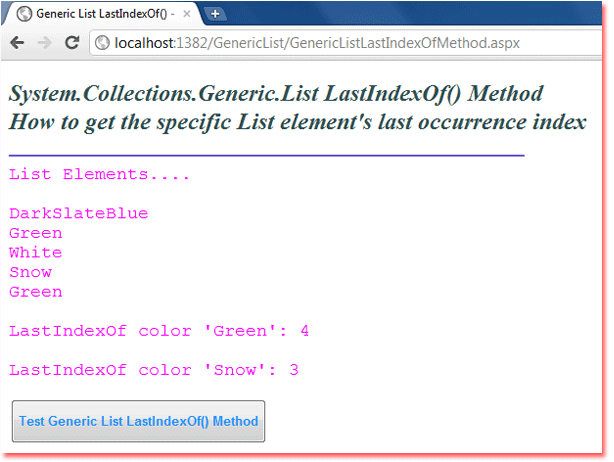Click the 'How to get the specific' subtitle

point(298,122)
